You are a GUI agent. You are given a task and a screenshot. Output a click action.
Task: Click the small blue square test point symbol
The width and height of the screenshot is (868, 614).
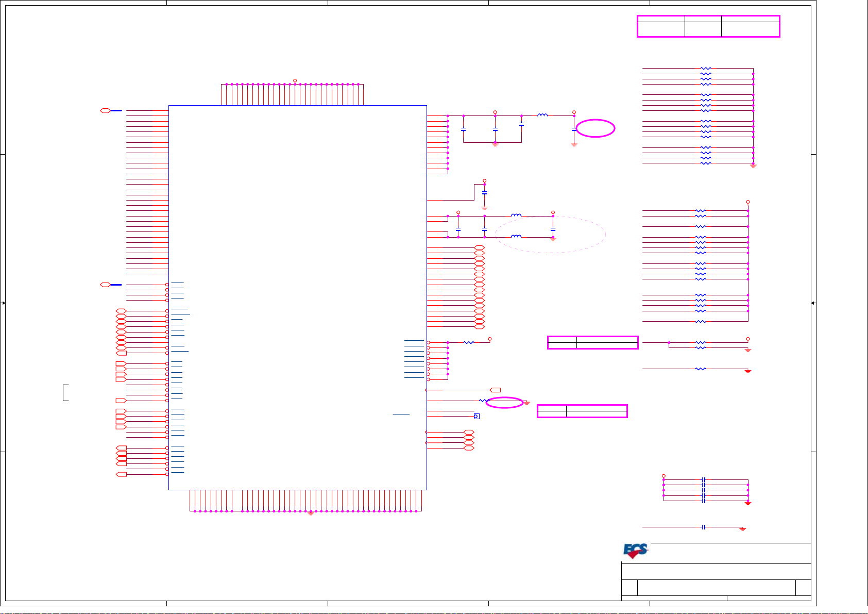pyautogui.click(x=476, y=417)
